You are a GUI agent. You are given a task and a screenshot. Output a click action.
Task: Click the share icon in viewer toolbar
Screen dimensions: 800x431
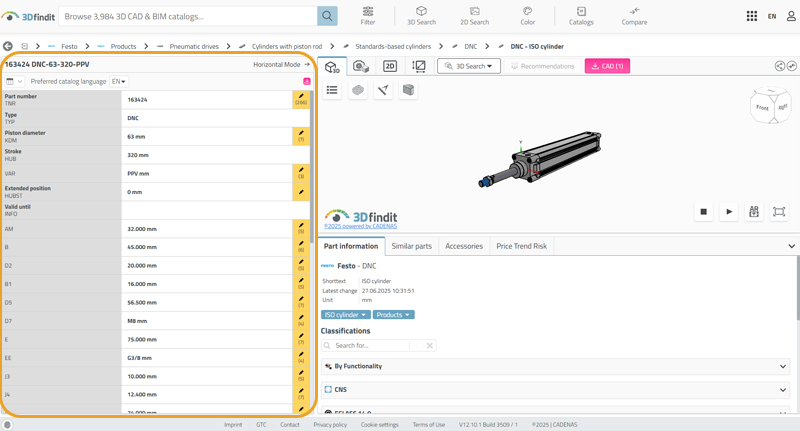click(780, 66)
